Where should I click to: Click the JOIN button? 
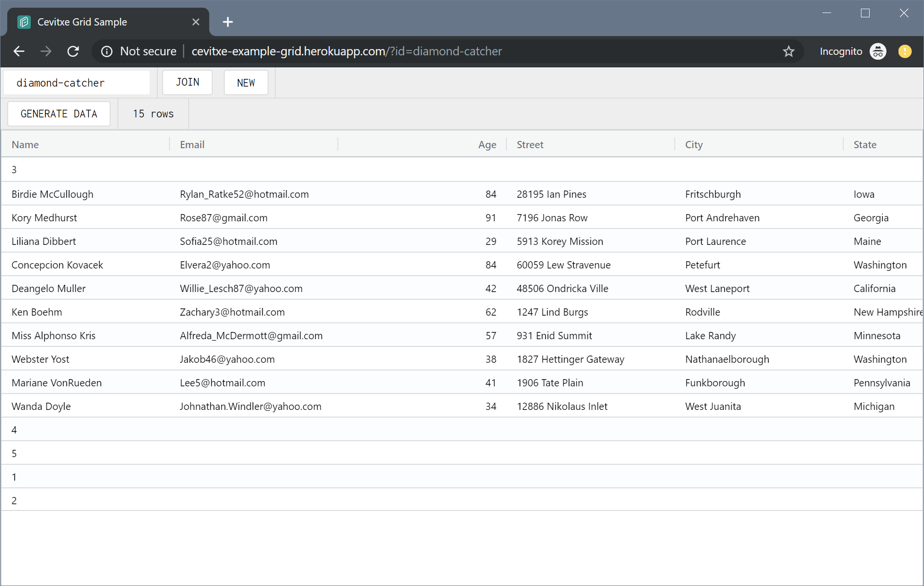pos(187,82)
